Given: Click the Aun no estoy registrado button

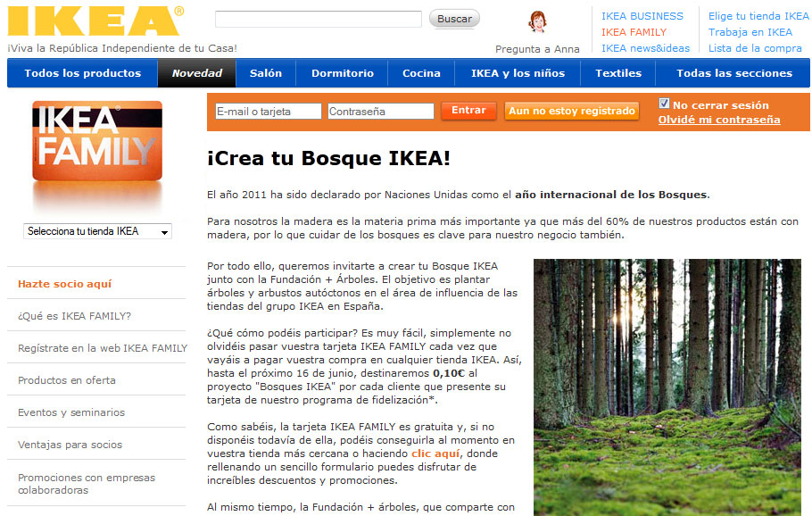Looking at the screenshot, I should pyautogui.click(x=572, y=111).
